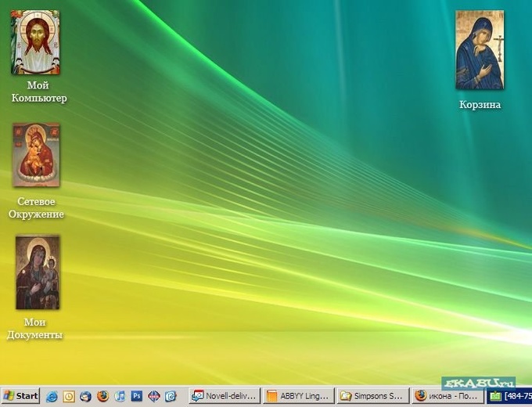Click the clock icon in Quick Launch
Screen dimensions: 532x407
pyautogui.click(x=69, y=396)
